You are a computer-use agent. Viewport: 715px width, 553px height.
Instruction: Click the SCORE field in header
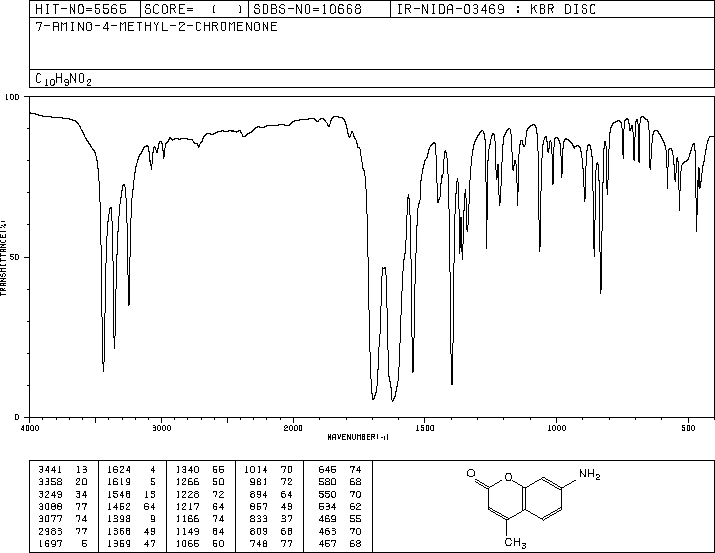tap(193, 9)
